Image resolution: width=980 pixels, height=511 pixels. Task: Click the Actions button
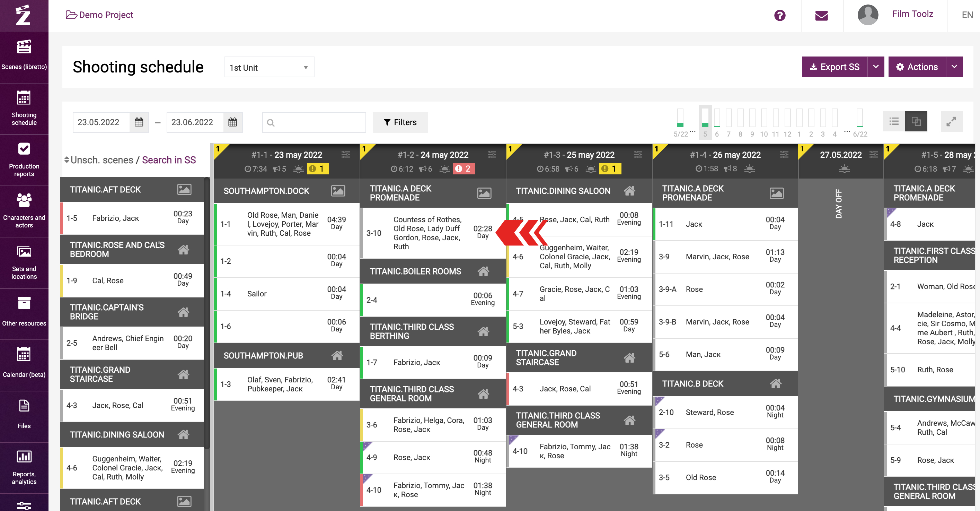click(917, 67)
